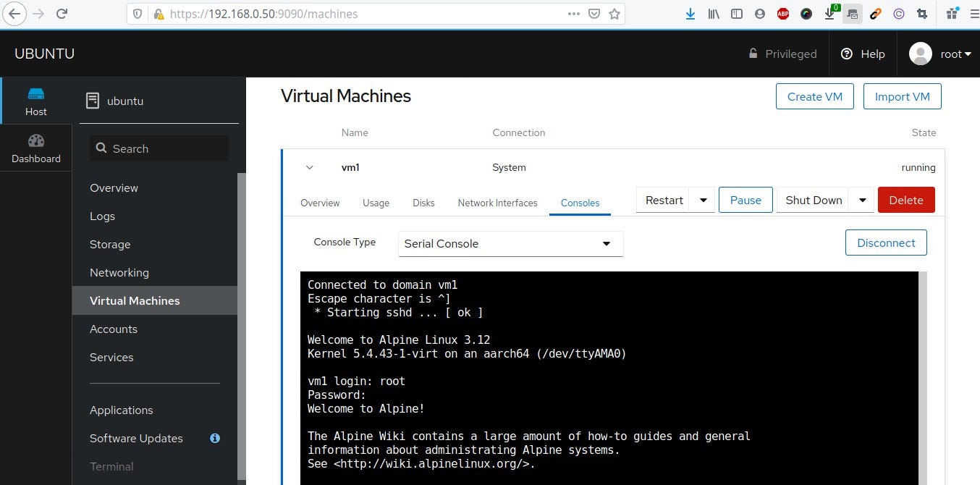
Task: Toggle the browser sidebar view
Action: [737, 14]
